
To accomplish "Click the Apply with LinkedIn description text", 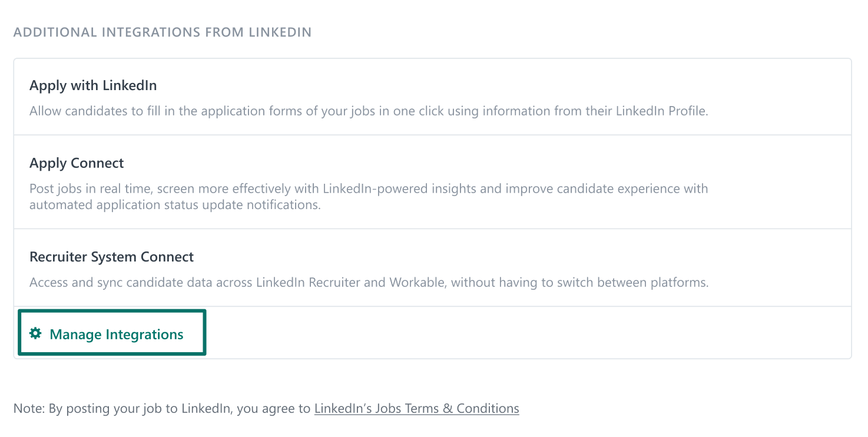I will click(369, 111).
